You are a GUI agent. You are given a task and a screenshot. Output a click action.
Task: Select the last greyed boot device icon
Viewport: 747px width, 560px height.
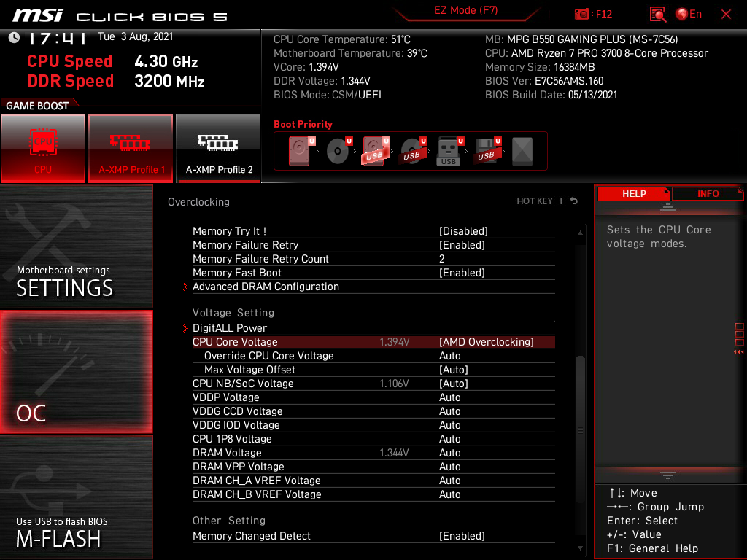click(x=522, y=151)
